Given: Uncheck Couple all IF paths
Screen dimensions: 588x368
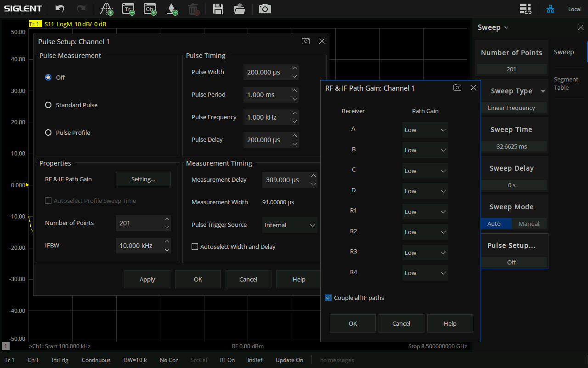Looking at the screenshot, I should click(328, 298).
